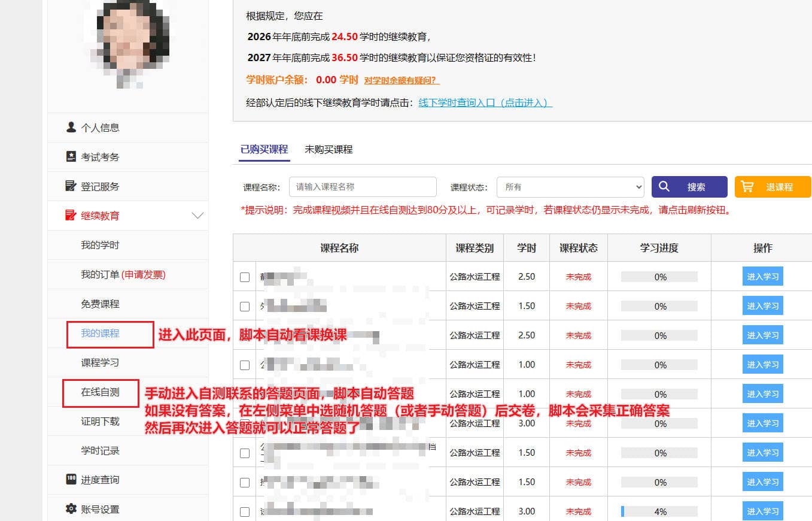Viewport: 812px width, 521px height.
Task: Open the 线下学时查询入口 link
Action: click(485, 102)
